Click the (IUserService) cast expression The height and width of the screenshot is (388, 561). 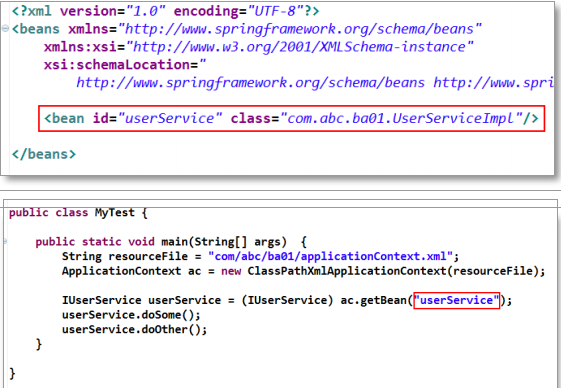tap(287, 300)
